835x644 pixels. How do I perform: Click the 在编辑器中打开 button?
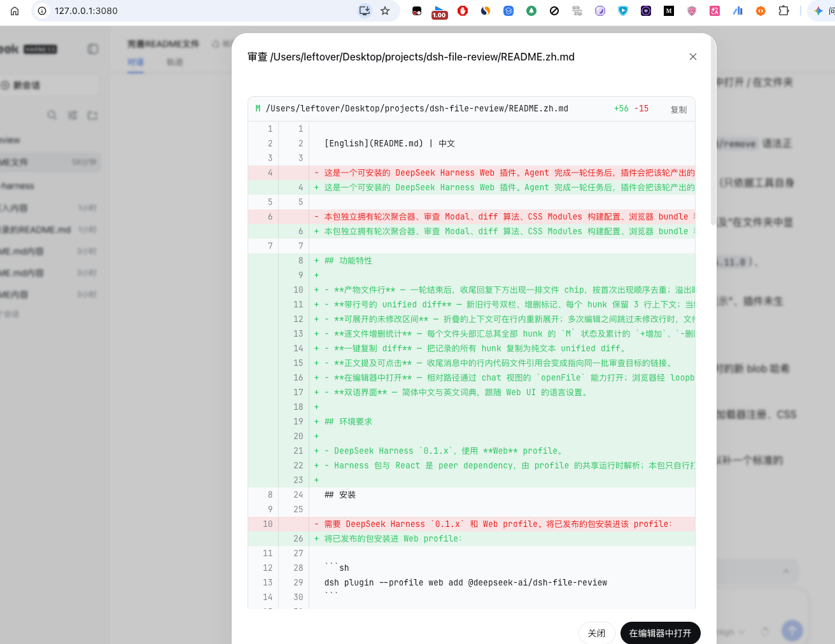(660, 633)
